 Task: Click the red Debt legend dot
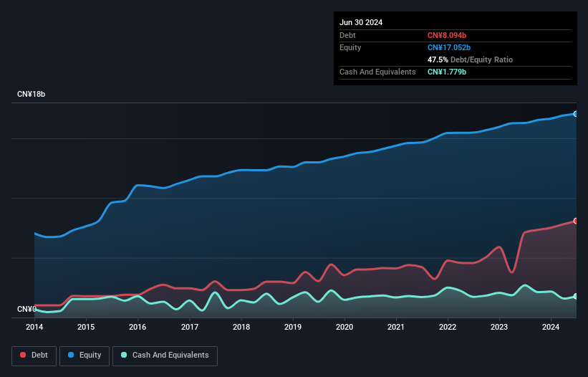[x=23, y=355]
